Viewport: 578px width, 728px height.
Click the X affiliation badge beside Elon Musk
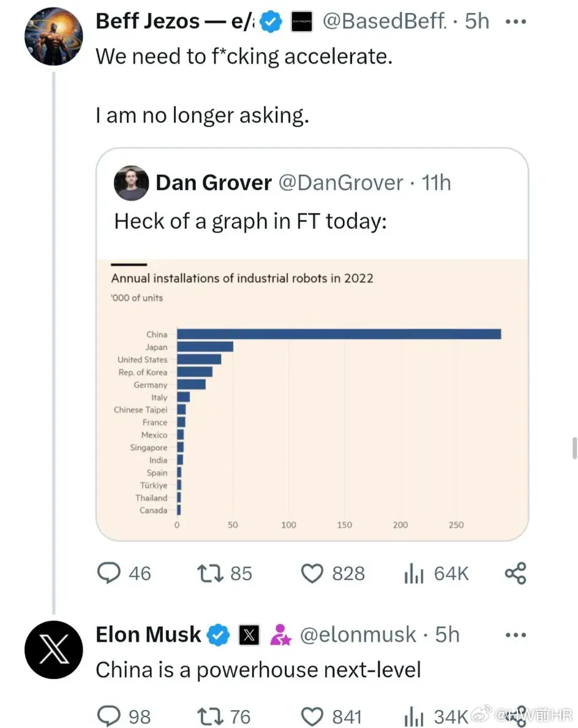click(249, 635)
